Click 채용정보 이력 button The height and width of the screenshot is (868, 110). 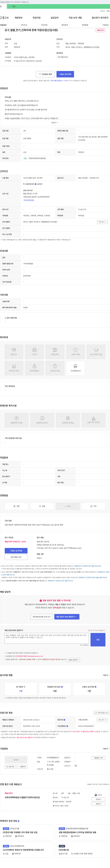[98, 758]
